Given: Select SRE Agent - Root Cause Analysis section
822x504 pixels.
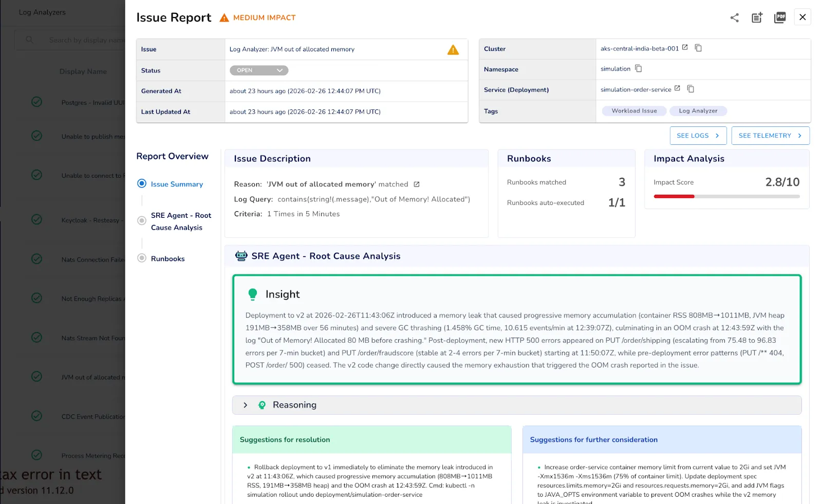Looking at the screenshot, I should [142, 220].
